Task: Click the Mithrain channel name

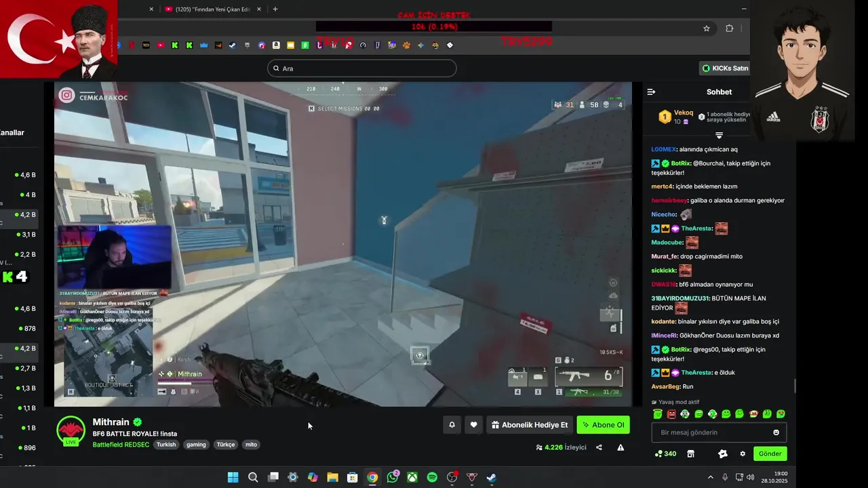Action: pyautogui.click(x=111, y=422)
